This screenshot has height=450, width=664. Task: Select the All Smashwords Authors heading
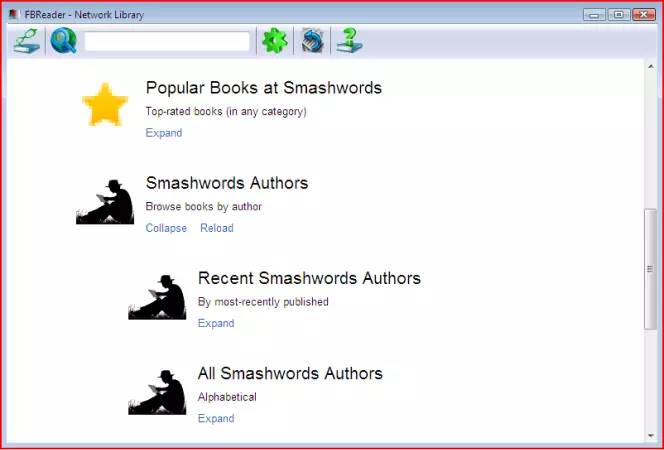tap(290, 374)
